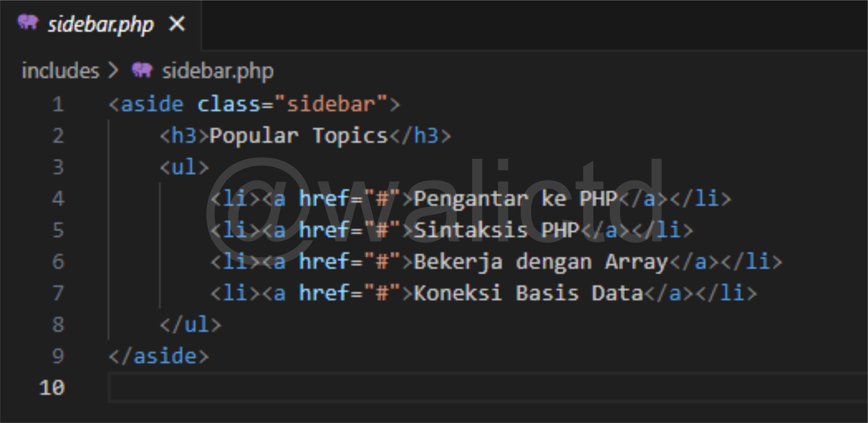Click the opening ul tag on line 3

[x=184, y=167]
